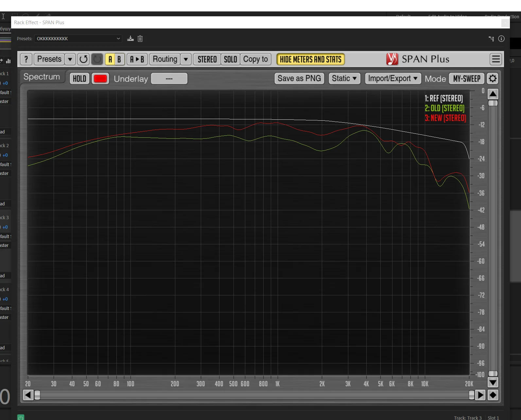Open spectrum settings gear icon
The image size is (521, 420).
(493, 79)
